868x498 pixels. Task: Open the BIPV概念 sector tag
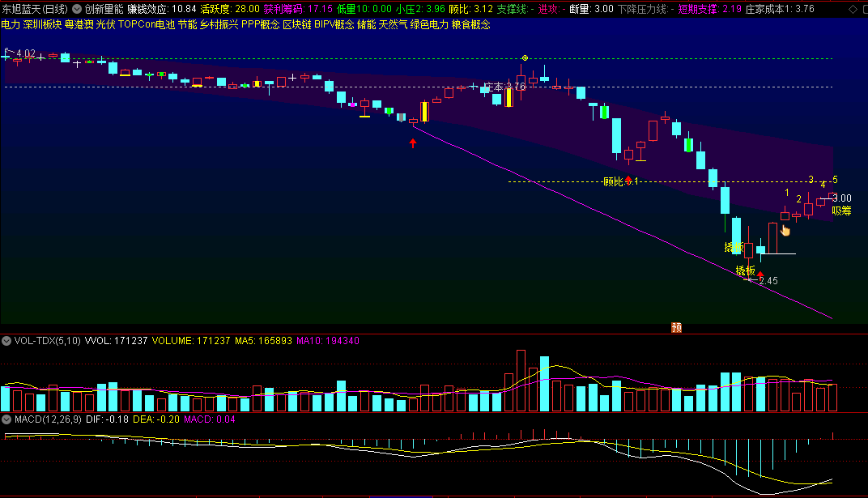[x=334, y=24]
